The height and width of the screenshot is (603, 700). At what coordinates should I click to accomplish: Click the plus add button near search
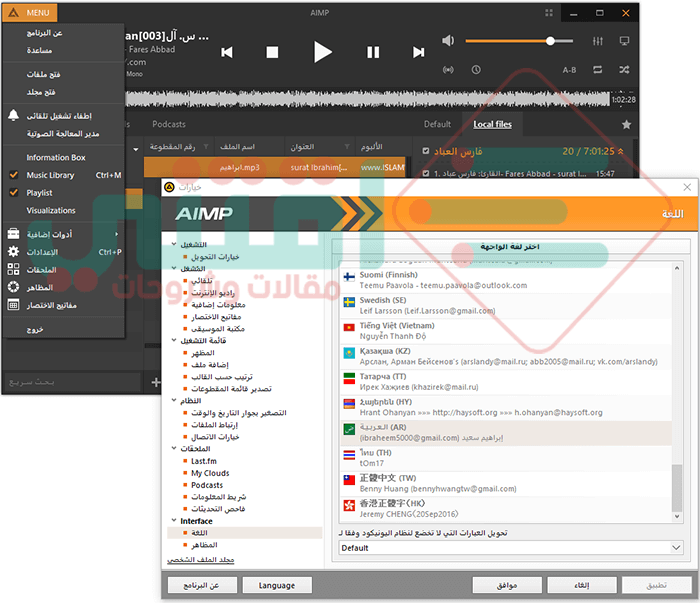click(x=156, y=382)
